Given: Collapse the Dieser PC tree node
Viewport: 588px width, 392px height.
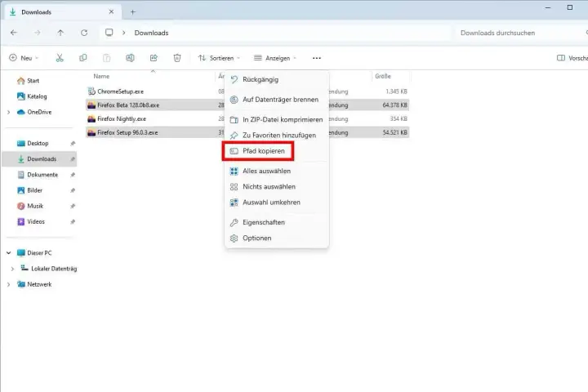Looking at the screenshot, I should [9, 253].
